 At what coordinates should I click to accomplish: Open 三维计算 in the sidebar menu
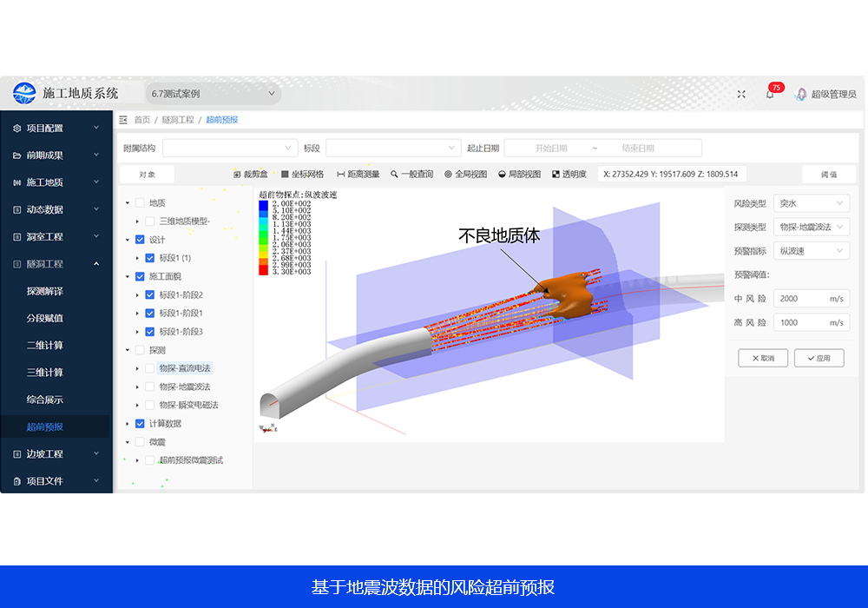click(x=45, y=373)
